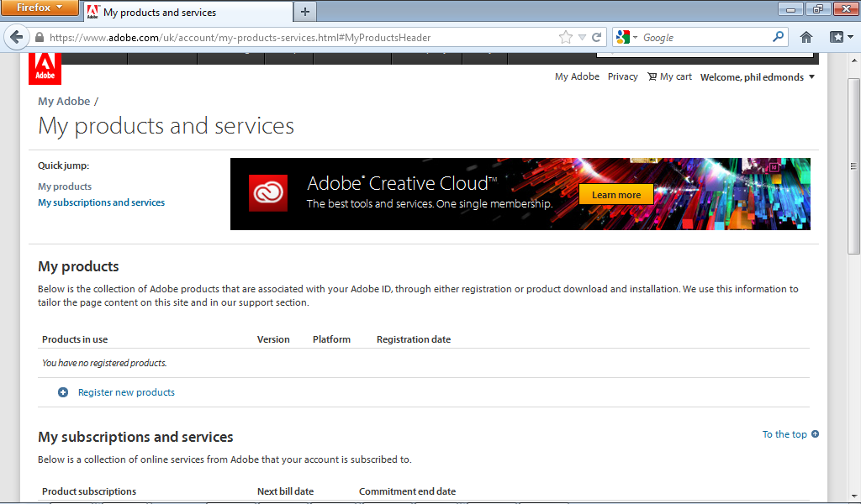Click the scrollbar up arrow
The image size is (861, 504).
pos(853,60)
